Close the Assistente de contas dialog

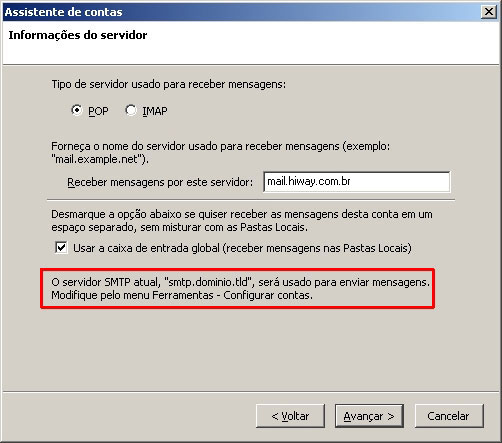click(x=489, y=12)
